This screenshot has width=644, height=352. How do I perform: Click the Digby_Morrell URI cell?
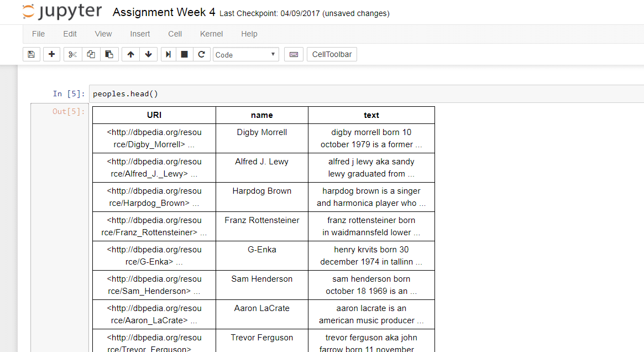tap(154, 138)
